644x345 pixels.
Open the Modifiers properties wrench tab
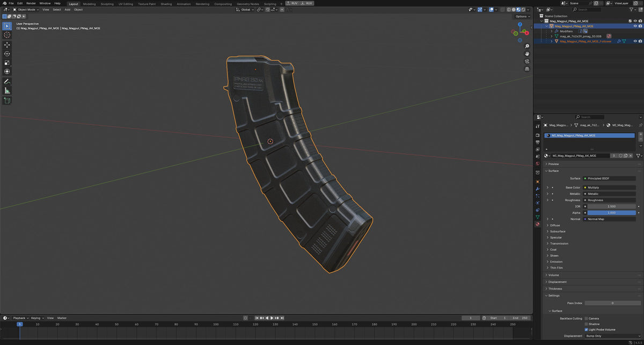[537, 189]
